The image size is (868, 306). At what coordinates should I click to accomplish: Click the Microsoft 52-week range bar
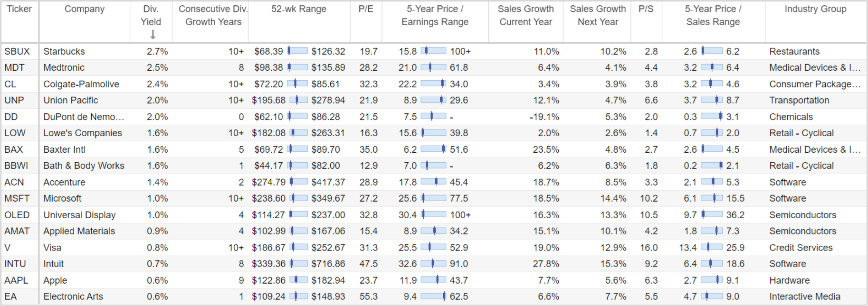pyautogui.click(x=298, y=198)
